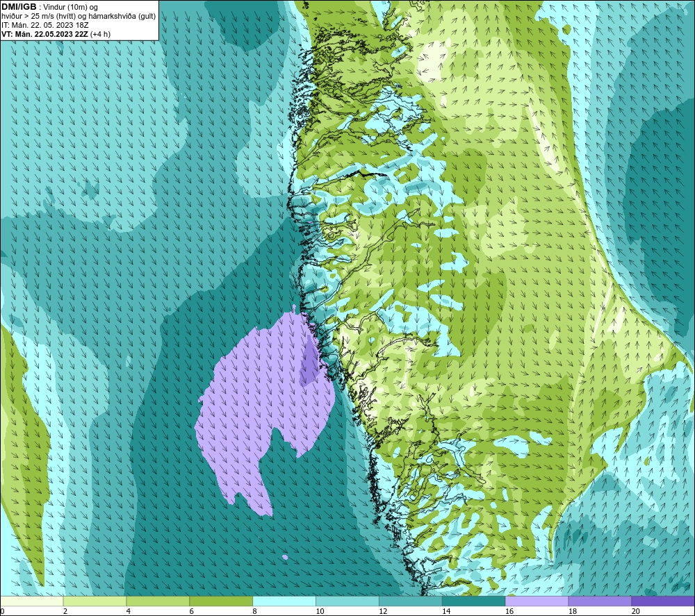Image resolution: width=695 pixels, height=616 pixels.
Task: Click the 14–16 m/s dark teal legend swatch
Action: tap(474, 601)
